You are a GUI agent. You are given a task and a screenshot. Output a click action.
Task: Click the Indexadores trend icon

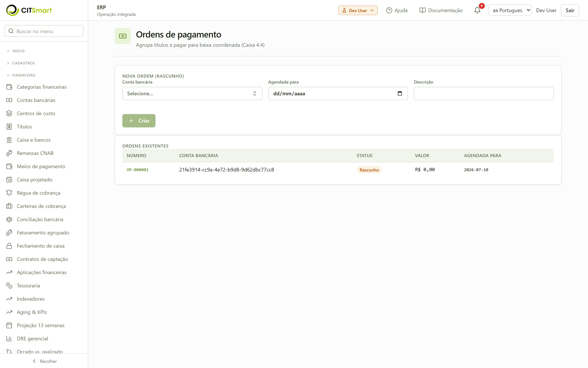click(9, 299)
